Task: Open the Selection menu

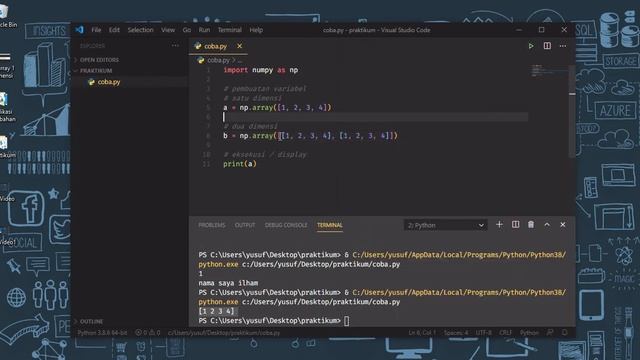Action: 140,30
